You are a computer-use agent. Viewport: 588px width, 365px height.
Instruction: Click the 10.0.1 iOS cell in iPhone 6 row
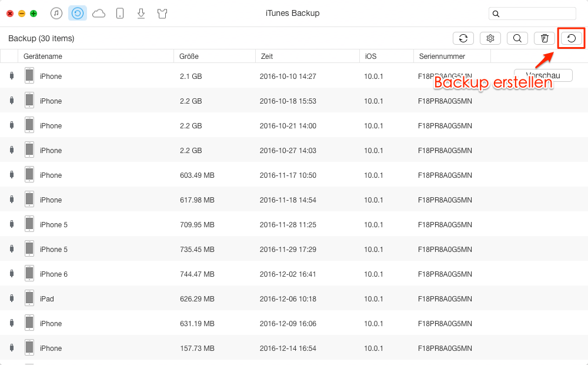[x=373, y=274]
